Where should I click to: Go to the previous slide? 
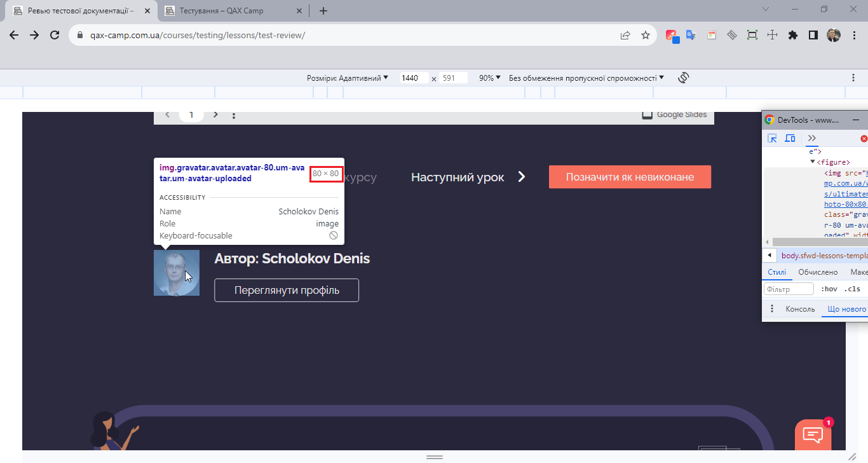coord(168,114)
